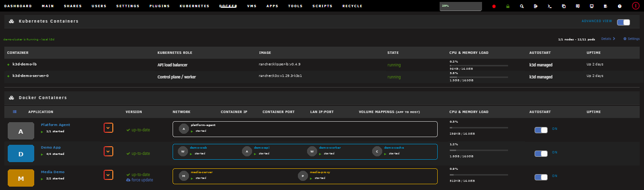Open the Main menu

click(x=48, y=6)
